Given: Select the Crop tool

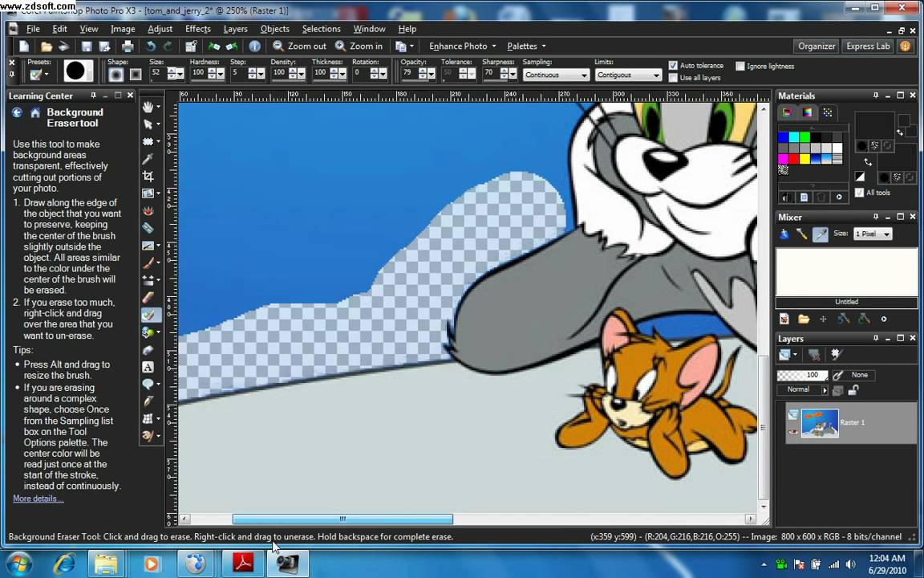Looking at the screenshot, I should [148, 177].
